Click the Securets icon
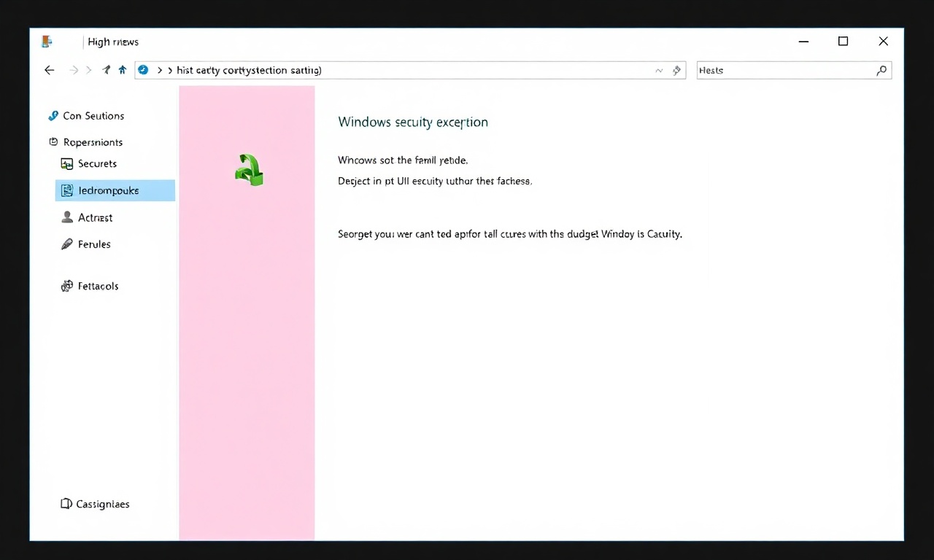Screen dimensions: 934x560 click(67, 164)
